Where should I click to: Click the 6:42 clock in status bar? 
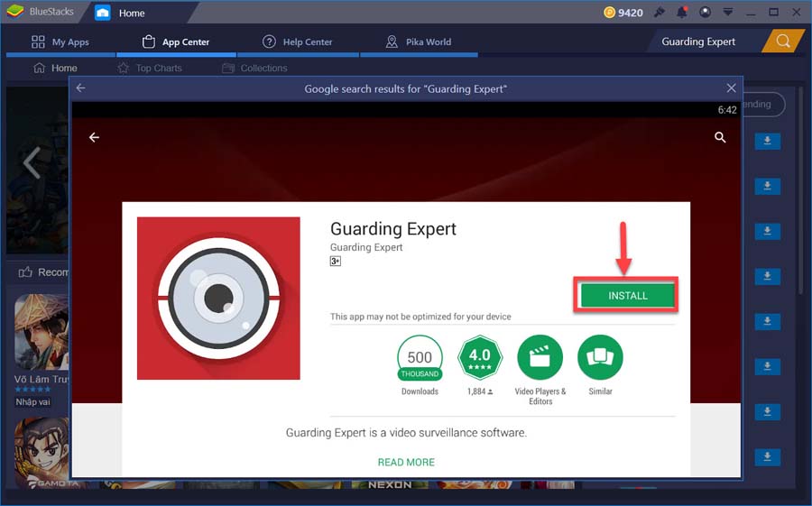pyautogui.click(x=727, y=110)
